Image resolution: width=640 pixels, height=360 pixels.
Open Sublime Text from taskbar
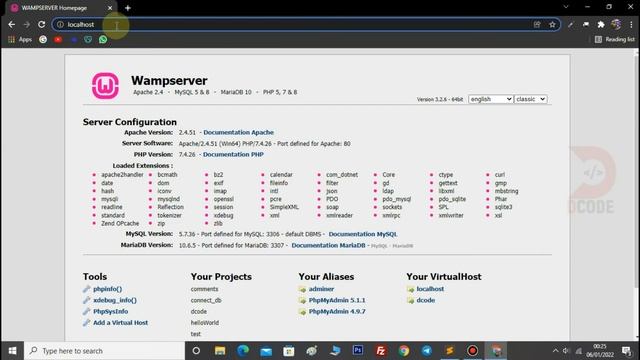tap(450, 351)
